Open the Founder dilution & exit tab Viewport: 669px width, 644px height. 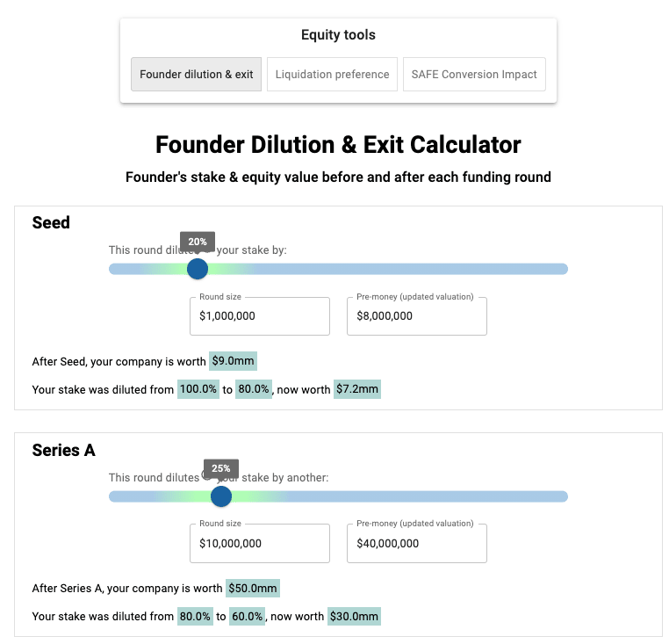coord(196,75)
